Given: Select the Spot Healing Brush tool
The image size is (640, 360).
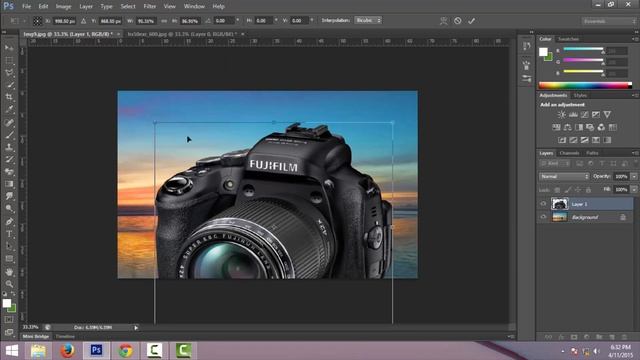Looking at the screenshot, I should click(x=9, y=122).
